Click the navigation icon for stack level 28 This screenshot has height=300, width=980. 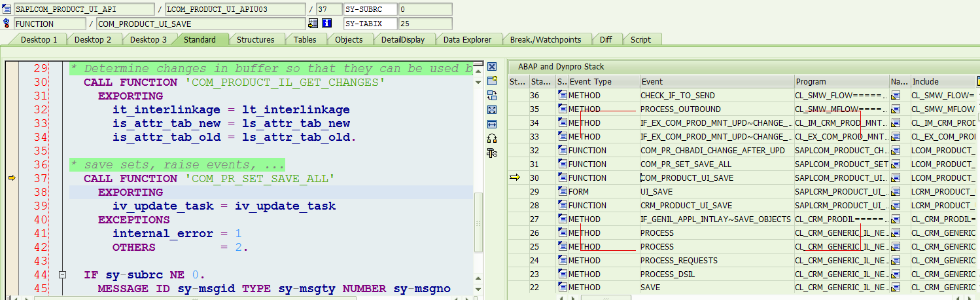(x=896, y=206)
